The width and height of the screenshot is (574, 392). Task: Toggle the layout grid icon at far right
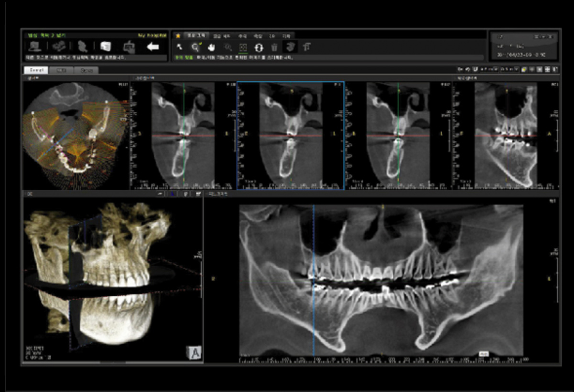(x=554, y=70)
